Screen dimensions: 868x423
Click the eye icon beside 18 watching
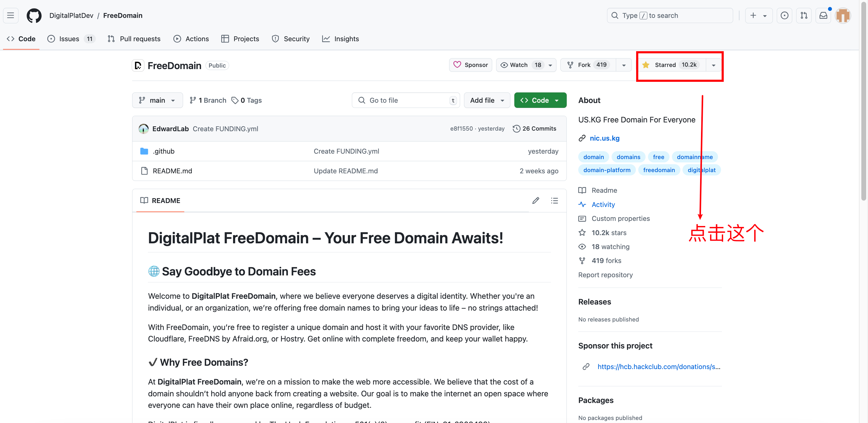[x=582, y=247]
